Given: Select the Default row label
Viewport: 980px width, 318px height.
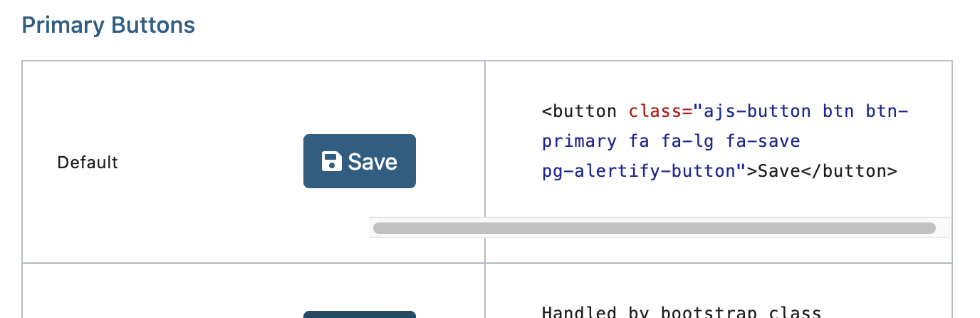Looking at the screenshot, I should pos(88,163).
